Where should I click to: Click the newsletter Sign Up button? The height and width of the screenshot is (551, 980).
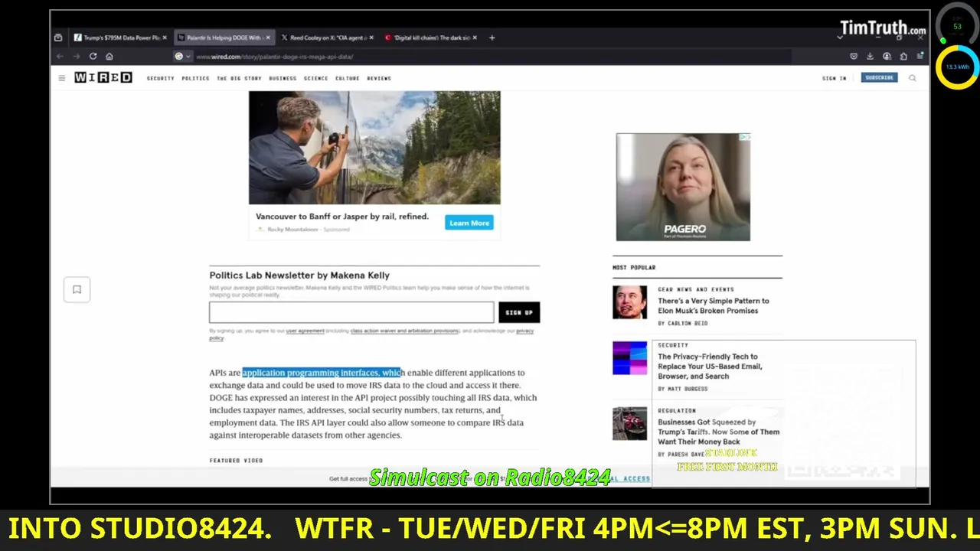[519, 312]
